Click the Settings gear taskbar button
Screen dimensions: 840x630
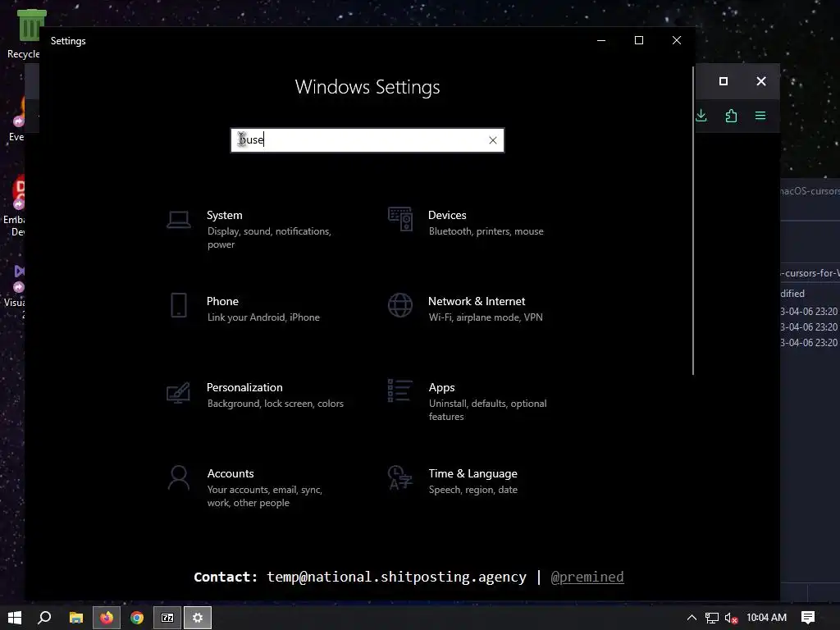pyautogui.click(x=198, y=618)
